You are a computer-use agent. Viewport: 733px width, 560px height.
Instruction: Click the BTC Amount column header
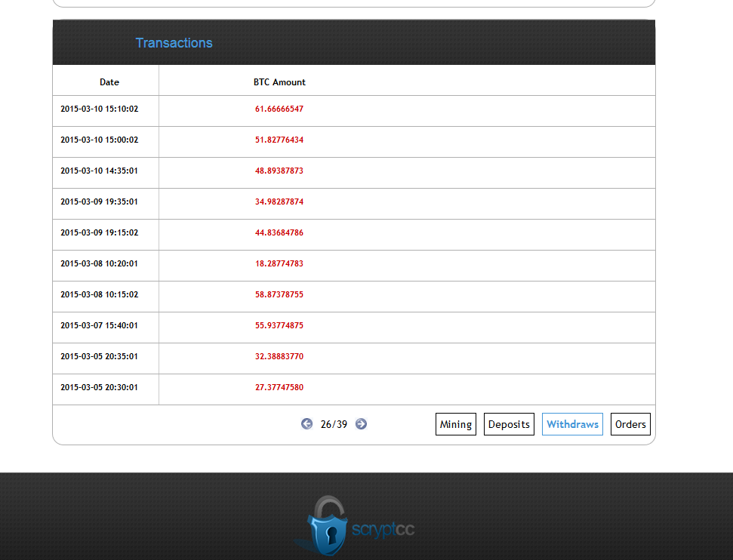pos(279,82)
